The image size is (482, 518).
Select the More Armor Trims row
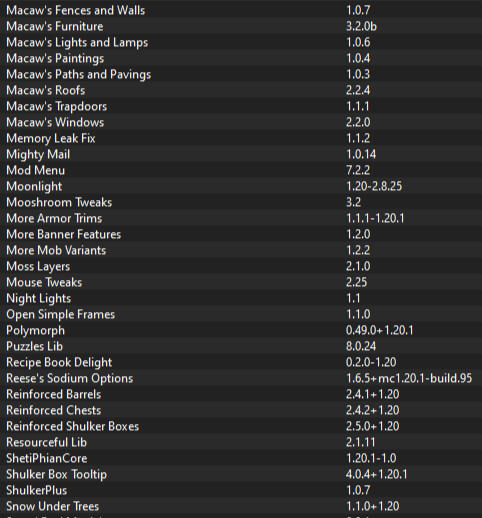[241, 218]
